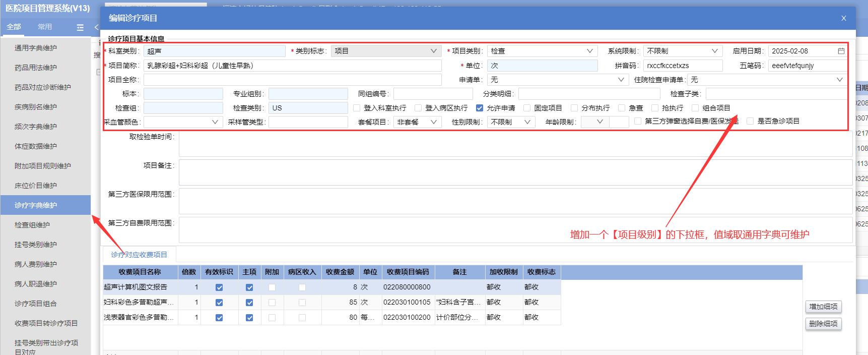Screen dimensions: 868x355
Task: Select fee code 022030100105 cell
Action: pyautogui.click(x=409, y=302)
